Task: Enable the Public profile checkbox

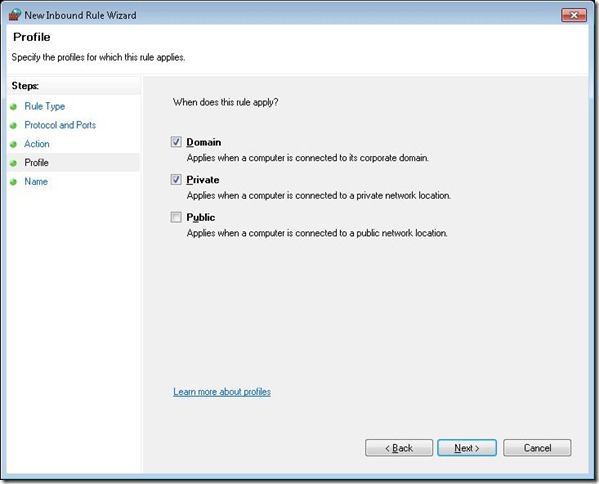Action: (x=176, y=217)
